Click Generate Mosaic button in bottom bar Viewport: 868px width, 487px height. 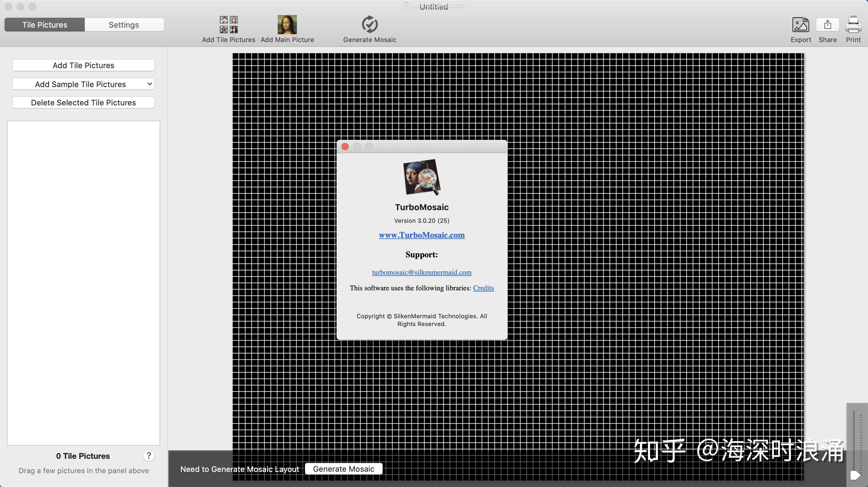[344, 469]
